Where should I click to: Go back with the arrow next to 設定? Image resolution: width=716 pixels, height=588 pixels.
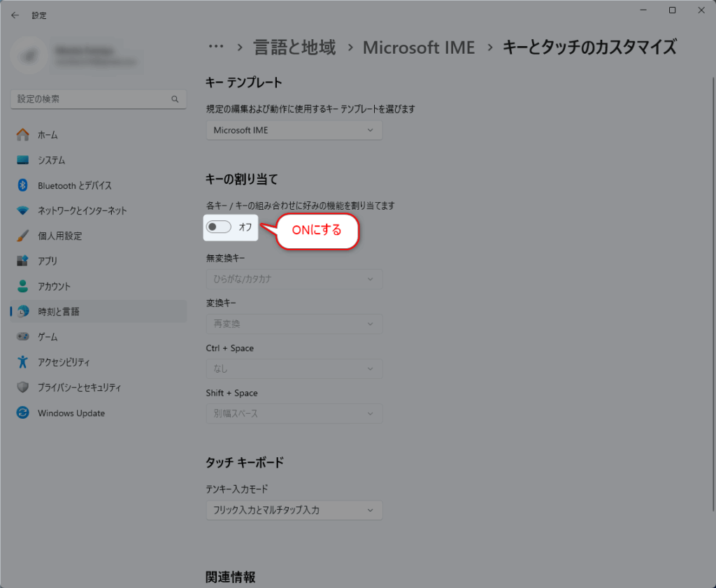(x=15, y=15)
